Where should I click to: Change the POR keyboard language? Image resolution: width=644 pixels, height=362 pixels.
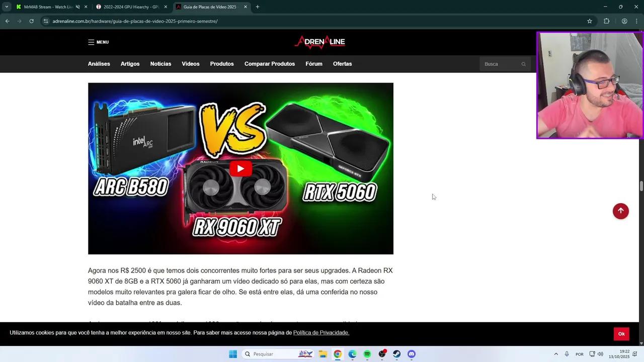click(x=580, y=354)
